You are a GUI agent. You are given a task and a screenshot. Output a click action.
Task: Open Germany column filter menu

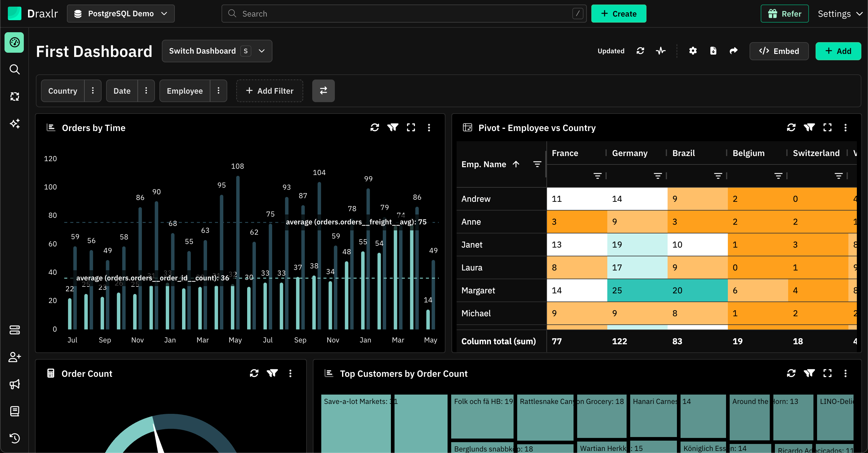point(658,176)
